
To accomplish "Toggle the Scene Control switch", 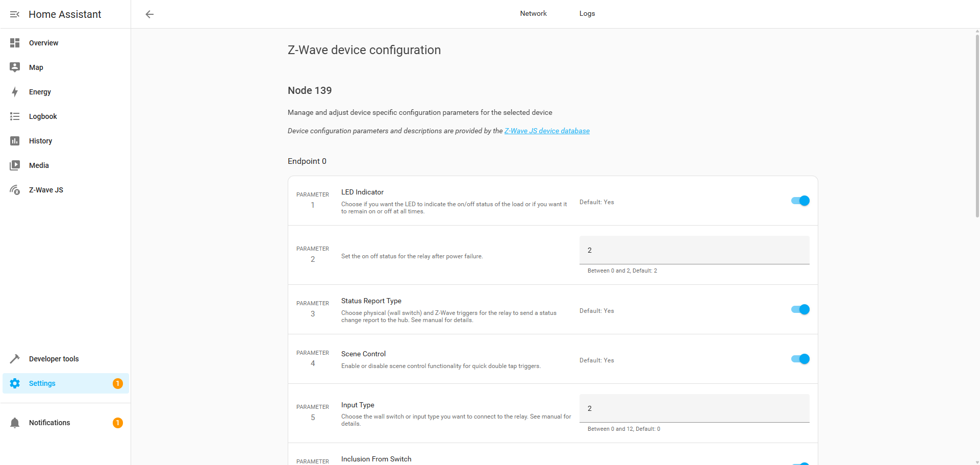I will coord(800,359).
